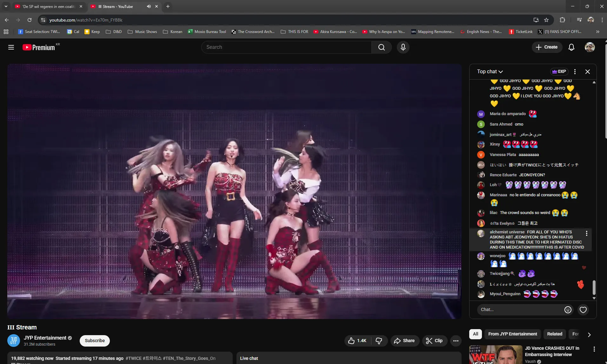Show more bookmarks overflow chevron
The width and height of the screenshot is (607, 364).
[598, 32]
